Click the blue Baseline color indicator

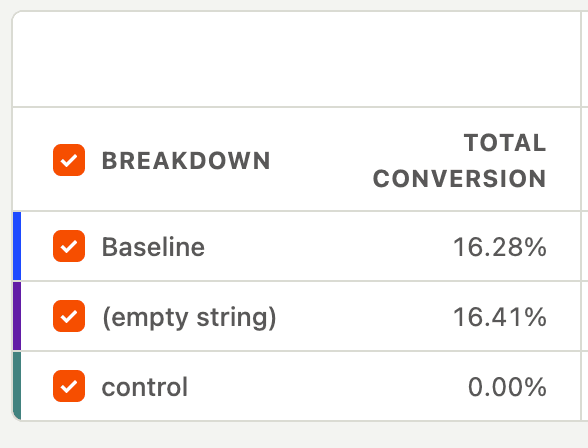click(x=17, y=246)
